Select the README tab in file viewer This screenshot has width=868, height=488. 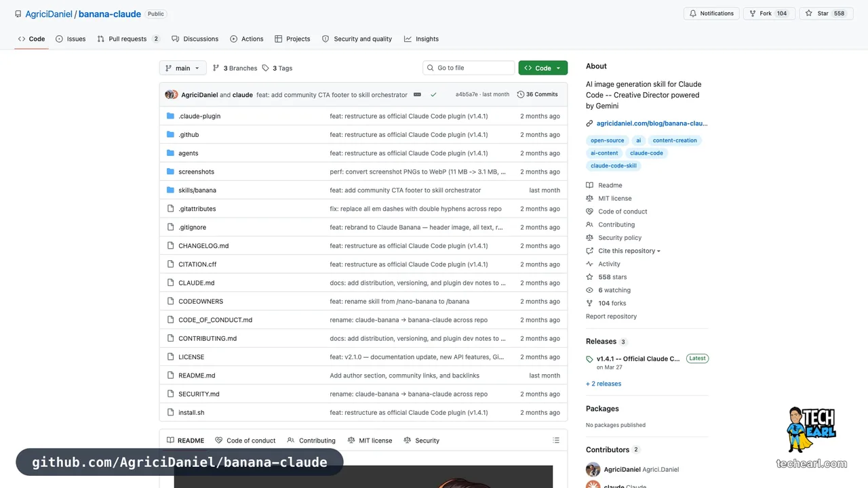pos(185,441)
